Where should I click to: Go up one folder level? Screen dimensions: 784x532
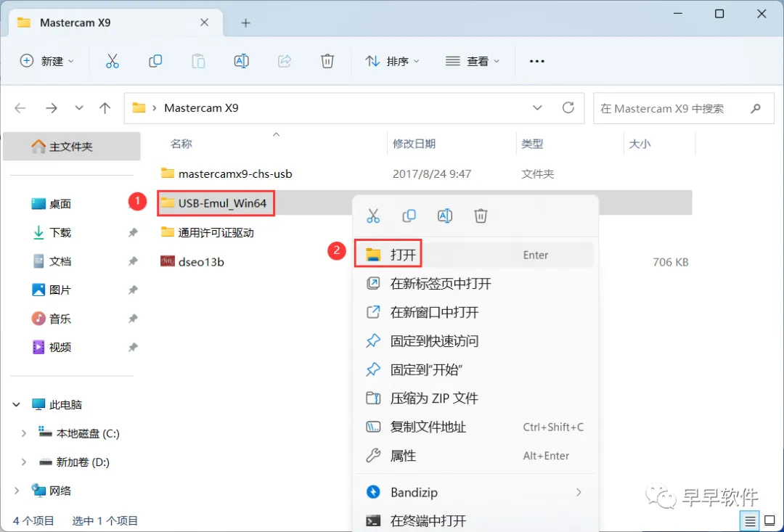105,108
